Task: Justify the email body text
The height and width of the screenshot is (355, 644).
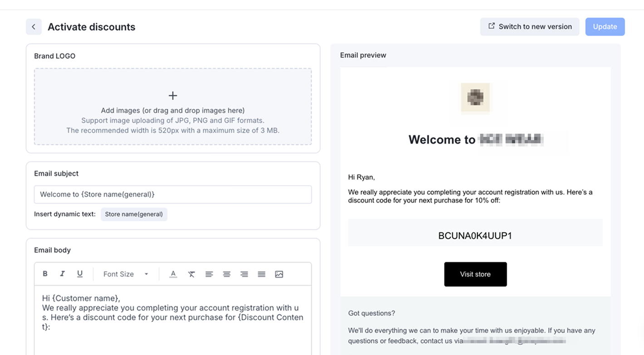Action: 261,274
